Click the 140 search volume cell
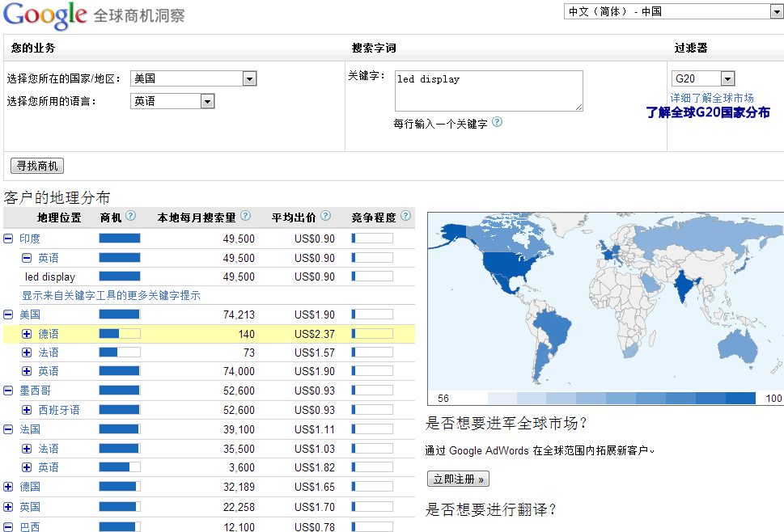 click(x=247, y=334)
